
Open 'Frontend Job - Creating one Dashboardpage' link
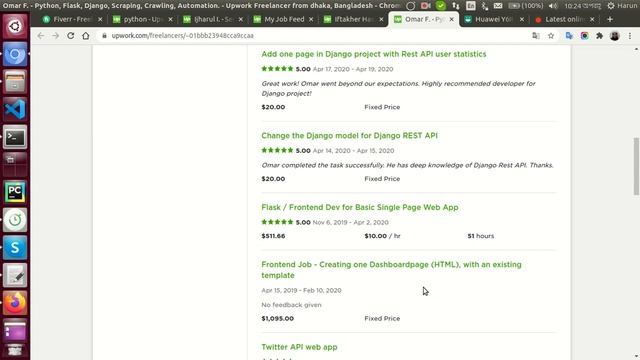tap(391, 270)
